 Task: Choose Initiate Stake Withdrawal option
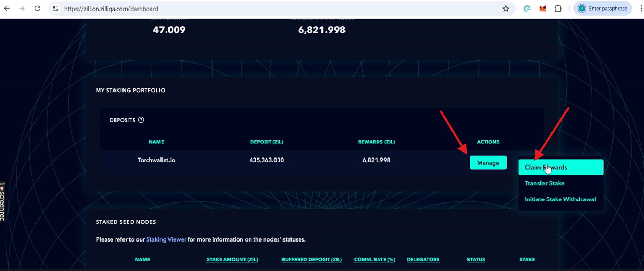tap(561, 199)
